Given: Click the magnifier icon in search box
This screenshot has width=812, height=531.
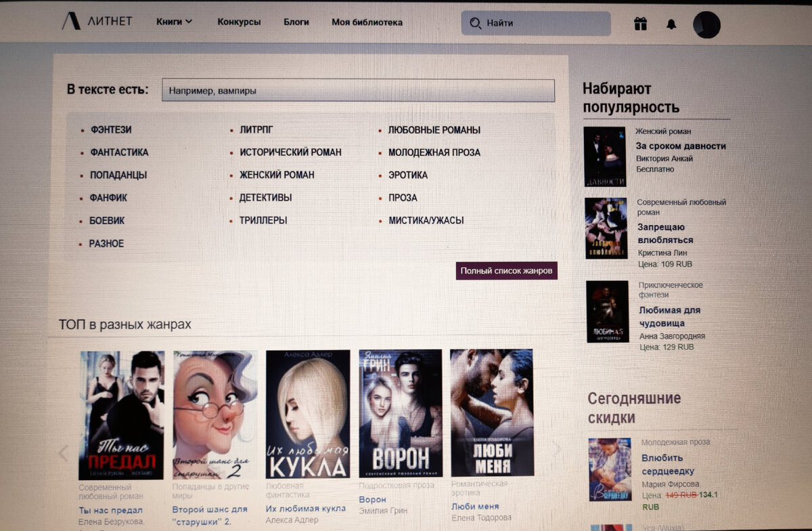Looking at the screenshot, I should pos(475,23).
